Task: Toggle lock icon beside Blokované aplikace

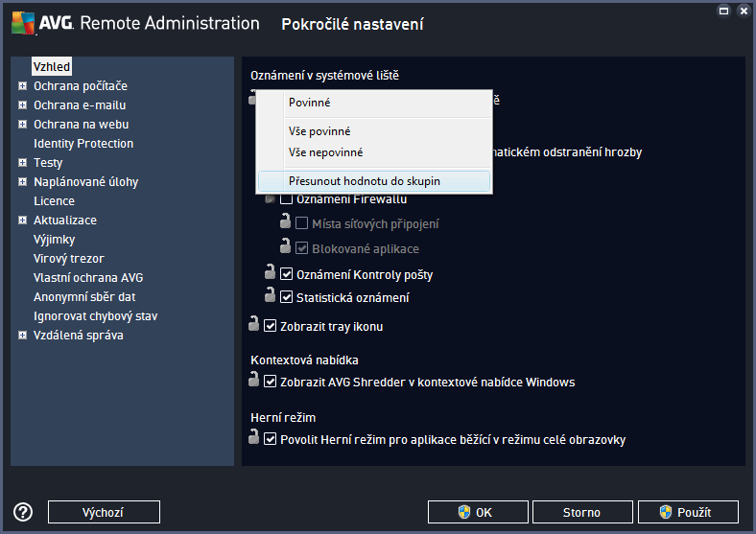Action: click(x=286, y=245)
